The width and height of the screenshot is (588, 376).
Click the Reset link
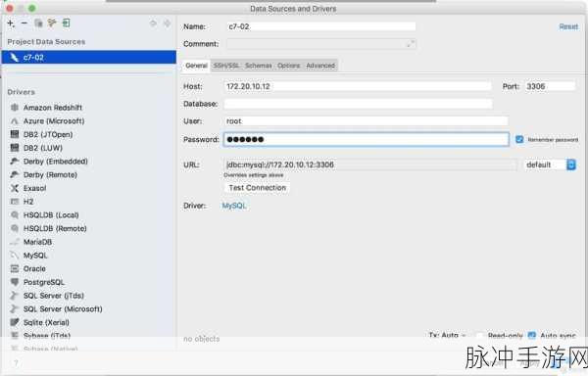coord(568,26)
